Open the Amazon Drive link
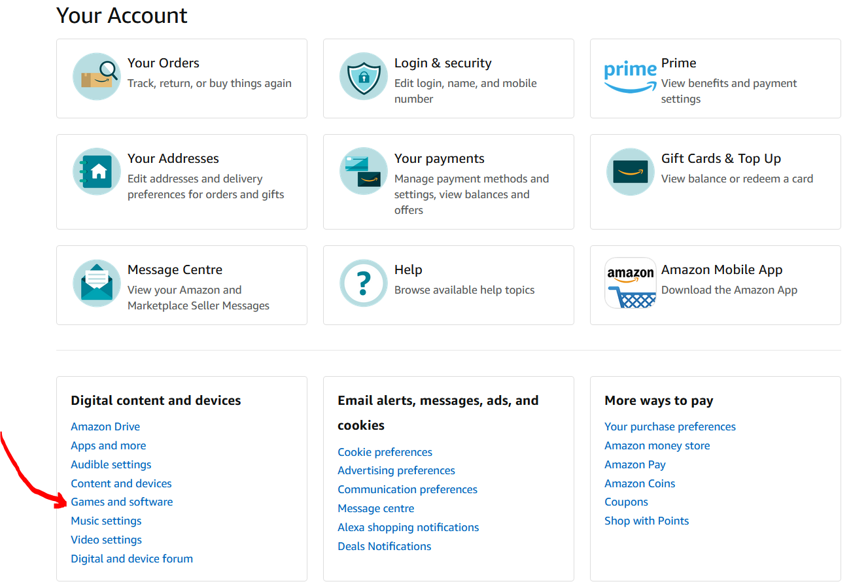 coord(105,426)
